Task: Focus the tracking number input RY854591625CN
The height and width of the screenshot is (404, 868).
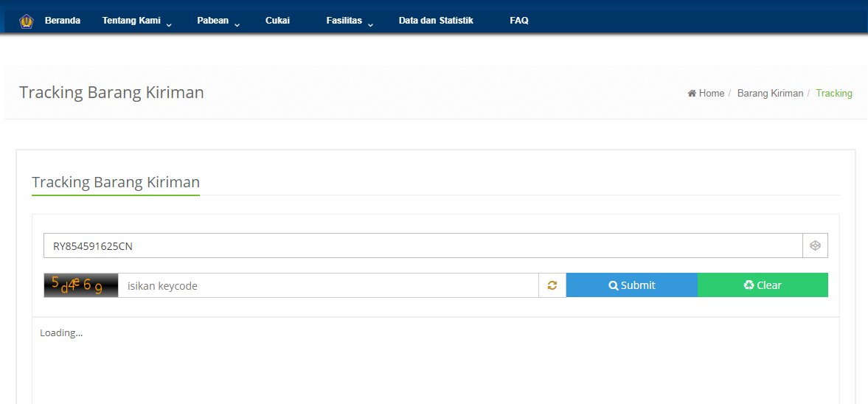Action: pos(423,245)
